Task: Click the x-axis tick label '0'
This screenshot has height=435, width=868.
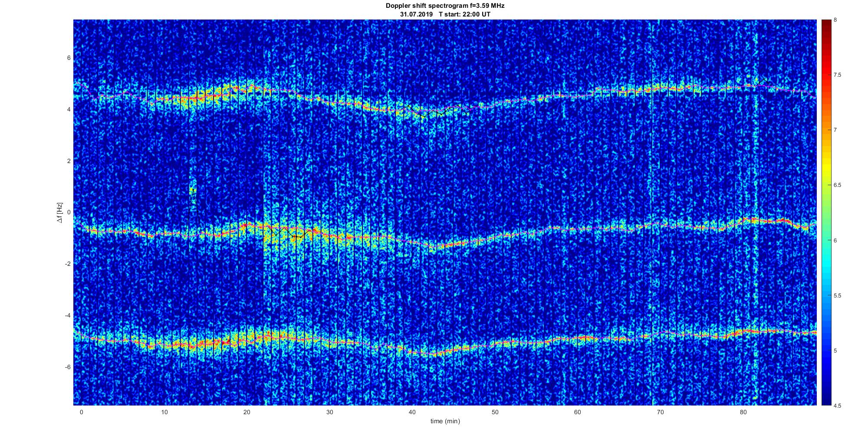Action: [x=81, y=412]
